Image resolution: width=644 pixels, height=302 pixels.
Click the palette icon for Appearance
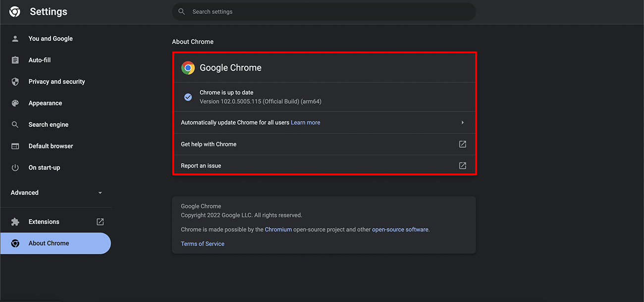pyautogui.click(x=15, y=103)
